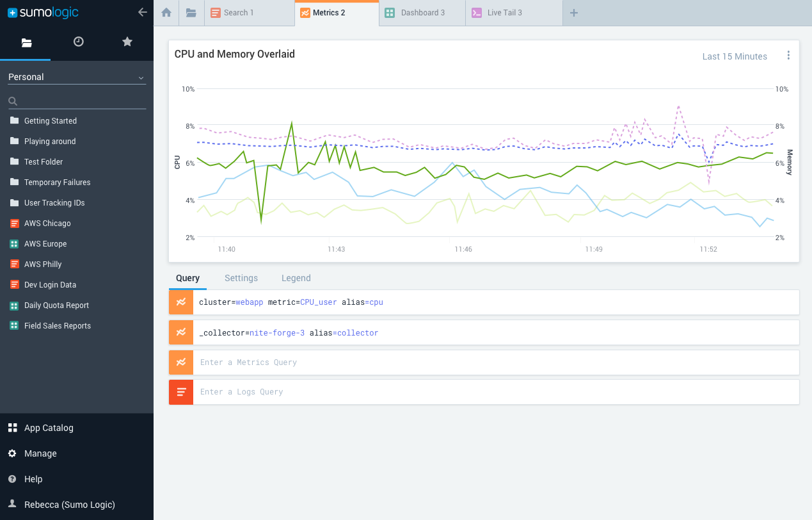The height and width of the screenshot is (520, 812).
Task: Click the Help question mark icon
Action: pyautogui.click(x=12, y=479)
